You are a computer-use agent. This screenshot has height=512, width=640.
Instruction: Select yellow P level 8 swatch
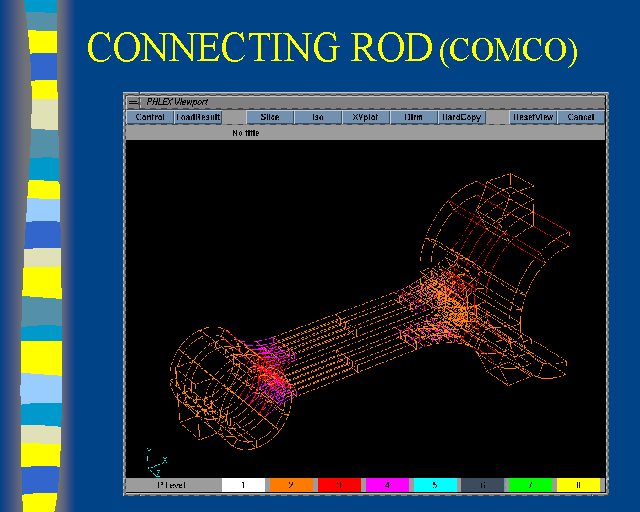pyautogui.click(x=577, y=485)
